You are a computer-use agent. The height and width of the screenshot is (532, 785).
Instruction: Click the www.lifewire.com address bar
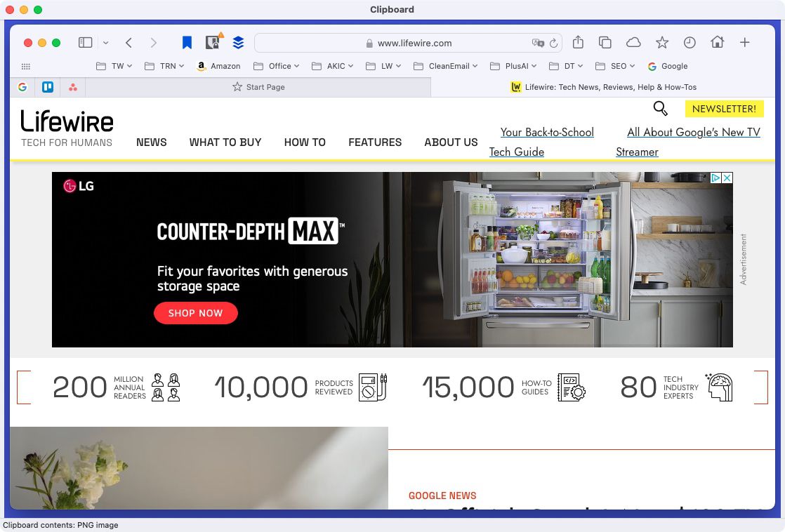click(414, 43)
